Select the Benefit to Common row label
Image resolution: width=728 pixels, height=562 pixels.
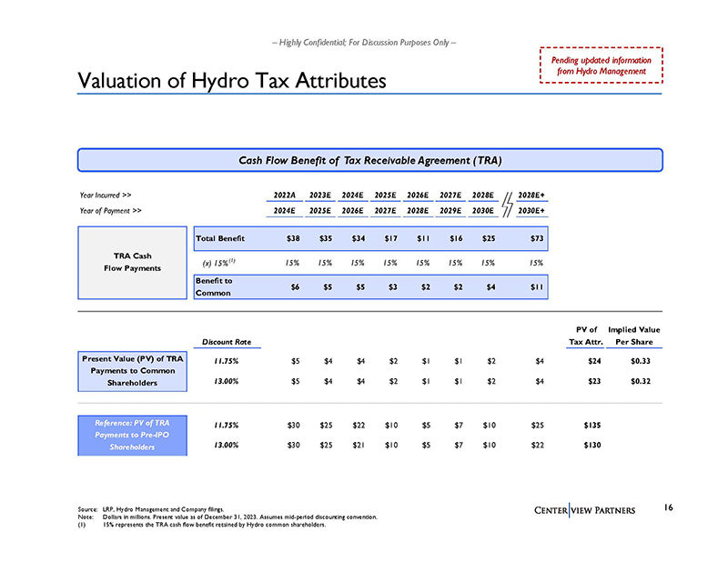click(x=215, y=286)
